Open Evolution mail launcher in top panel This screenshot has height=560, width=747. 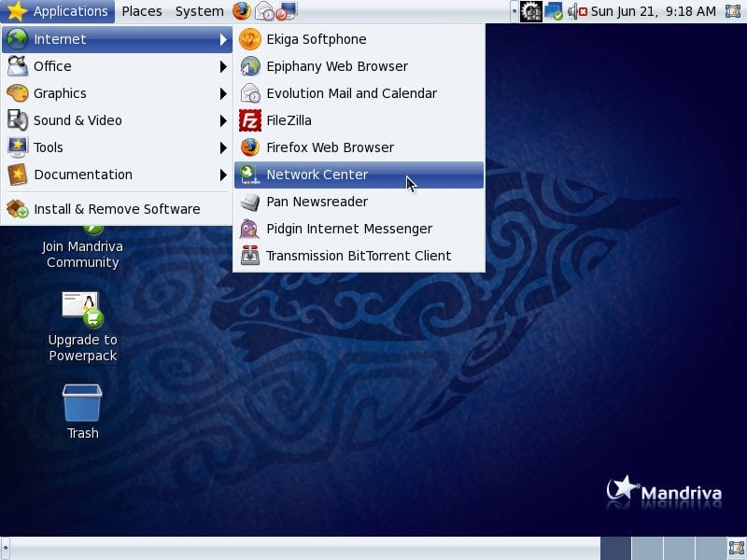(x=264, y=11)
